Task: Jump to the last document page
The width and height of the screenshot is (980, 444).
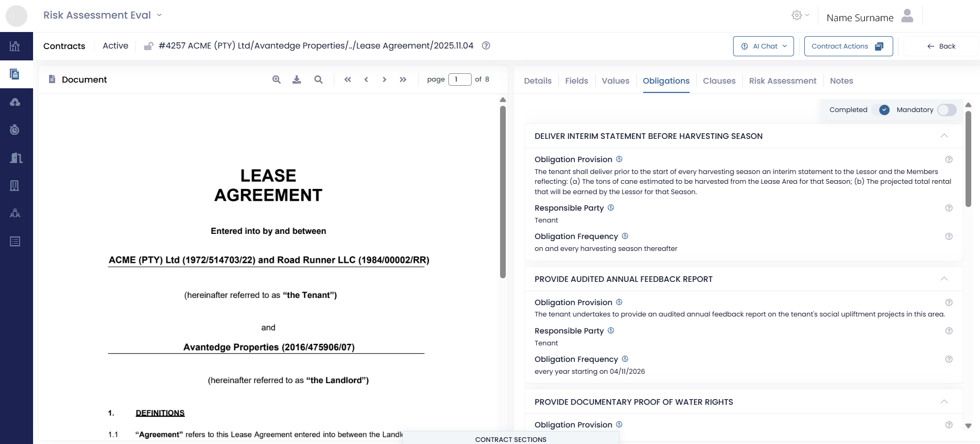Action: coord(403,80)
